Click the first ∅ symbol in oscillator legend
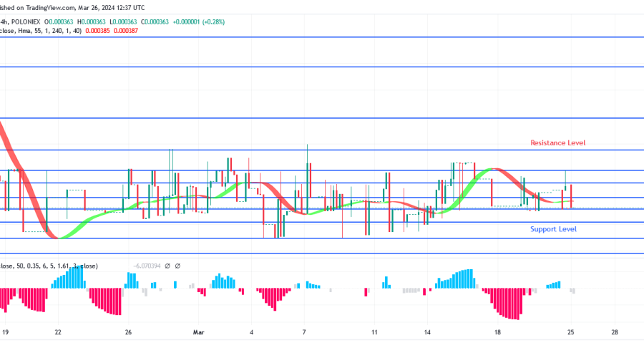 168,266
